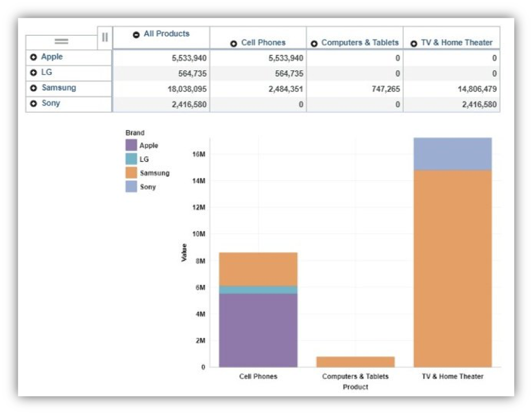Image resolution: width=532 pixels, height=414 pixels.
Task: Expand the LG brand row
Action: click(35, 72)
